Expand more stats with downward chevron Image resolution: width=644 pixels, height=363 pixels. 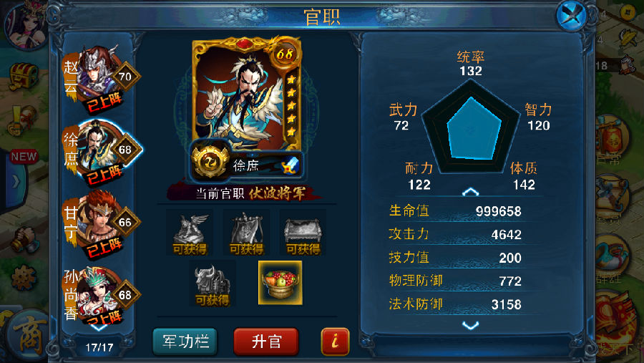(x=470, y=326)
